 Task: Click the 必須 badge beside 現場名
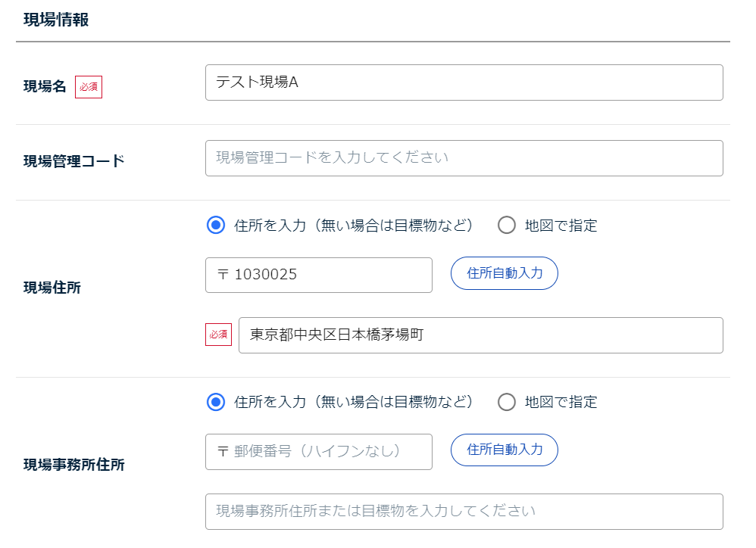tap(88, 87)
